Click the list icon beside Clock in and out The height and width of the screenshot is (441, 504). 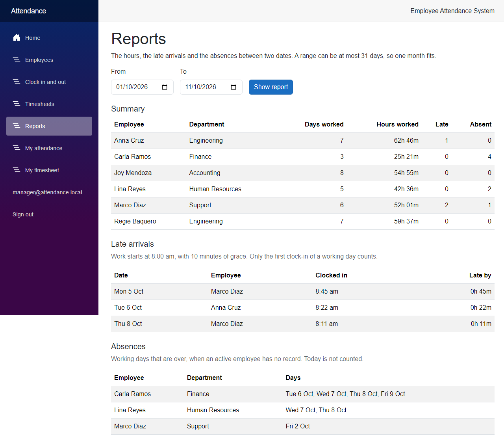coord(17,82)
